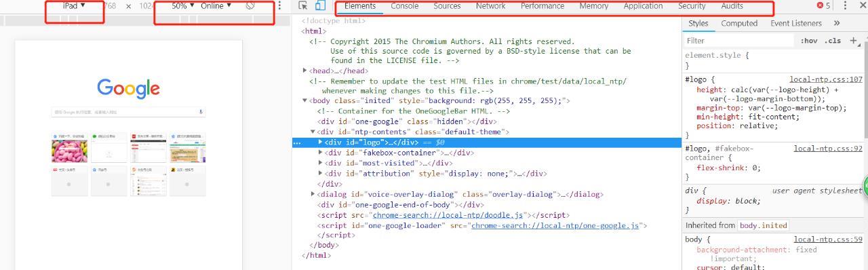The height and width of the screenshot is (270, 868).
Task: Expand the voice-overlay-dialog node
Action: (313, 194)
